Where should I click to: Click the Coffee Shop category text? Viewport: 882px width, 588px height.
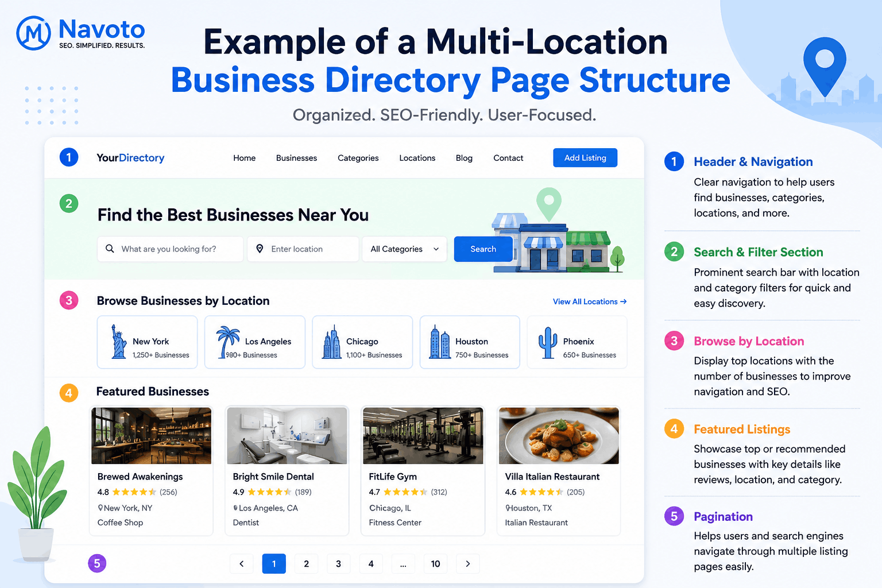(120, 523)
